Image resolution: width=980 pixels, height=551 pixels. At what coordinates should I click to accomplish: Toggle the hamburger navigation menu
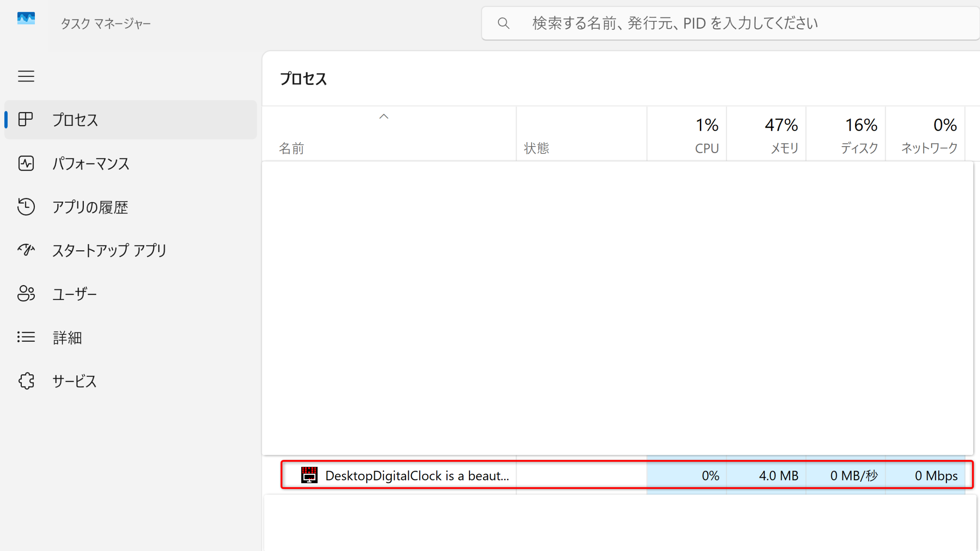pyautogui.click(x=26, y=76)
